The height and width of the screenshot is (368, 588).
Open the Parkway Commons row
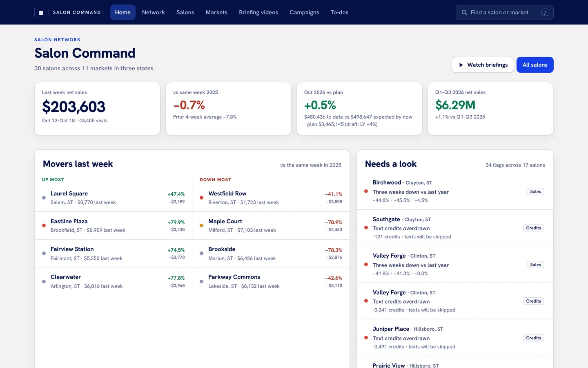[x=271, y=281]
